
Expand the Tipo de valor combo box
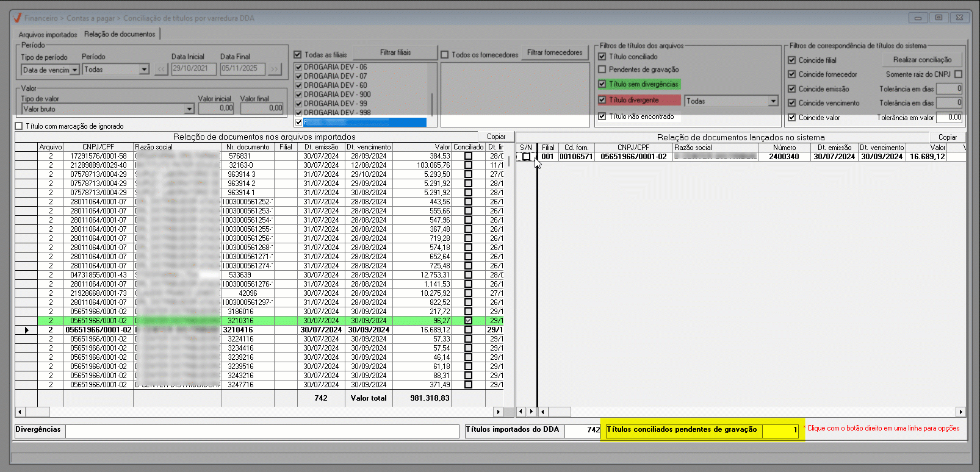(x=189, y=109)
